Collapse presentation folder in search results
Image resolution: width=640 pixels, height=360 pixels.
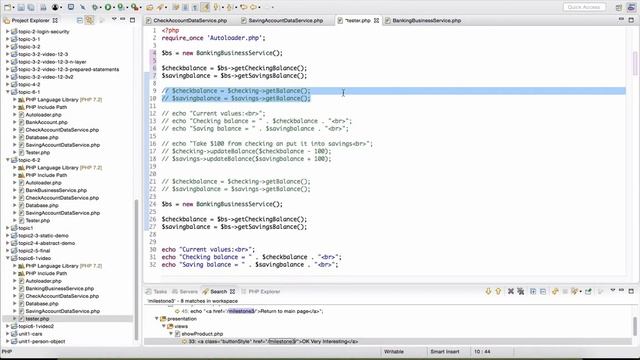point(156,318)
